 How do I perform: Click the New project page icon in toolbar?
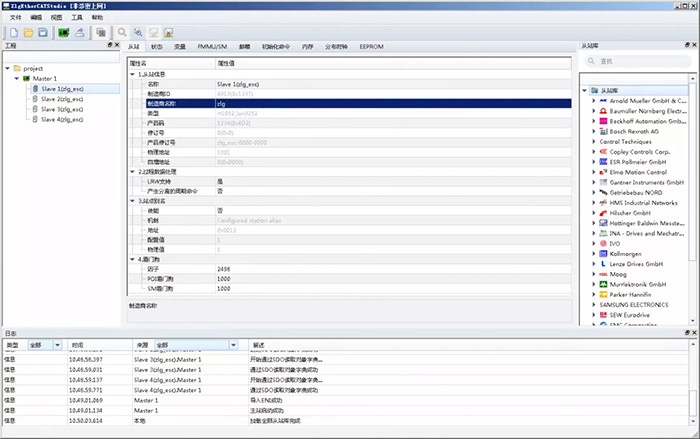(14, 33)
